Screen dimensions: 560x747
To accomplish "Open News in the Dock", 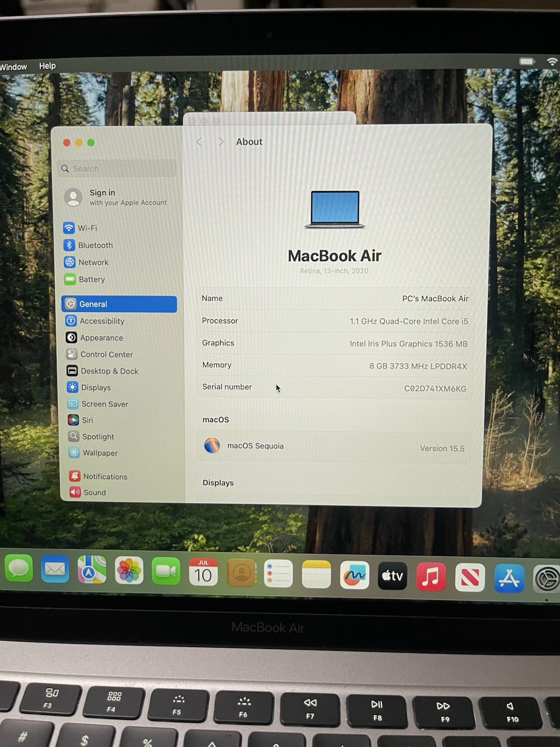I will (469, 577).
